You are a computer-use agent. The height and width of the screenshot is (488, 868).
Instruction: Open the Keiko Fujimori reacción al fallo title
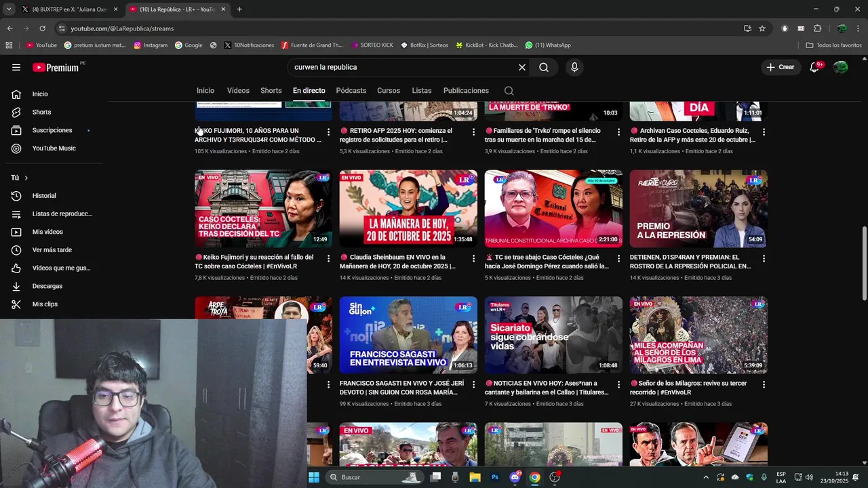click(254, 262)
